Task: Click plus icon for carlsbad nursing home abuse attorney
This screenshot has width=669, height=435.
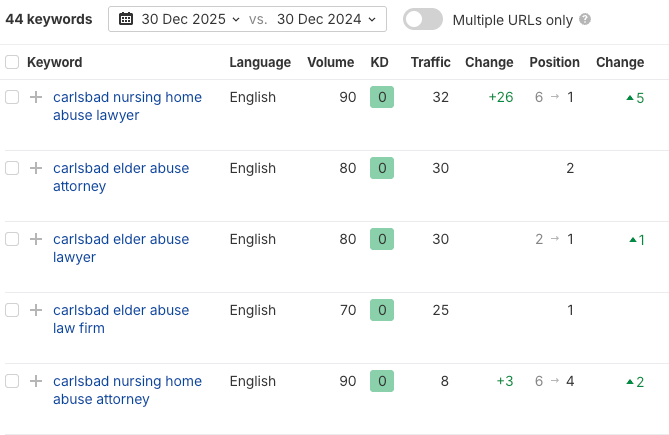Action: pos(36,381)
